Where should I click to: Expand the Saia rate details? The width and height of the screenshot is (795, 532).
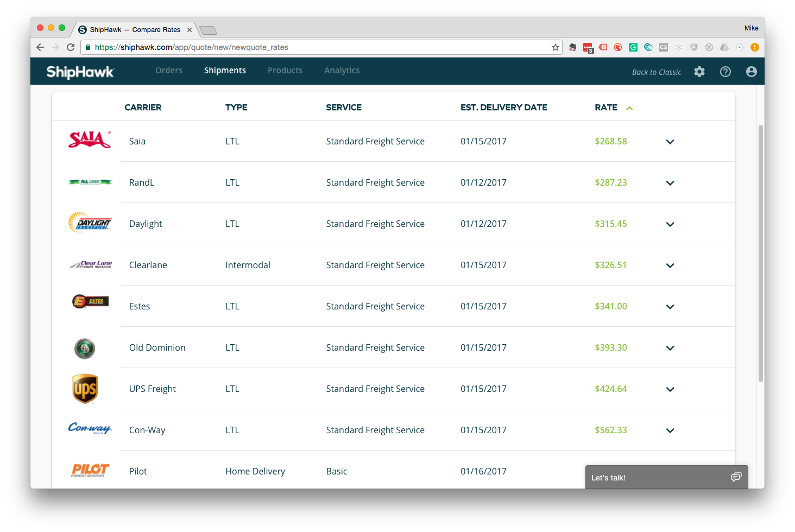[670, 142]
